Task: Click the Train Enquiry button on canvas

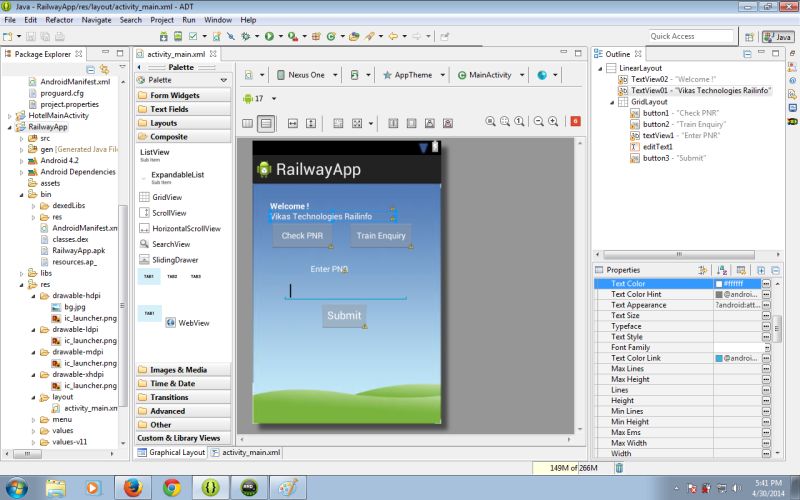Action: point(381,236)
